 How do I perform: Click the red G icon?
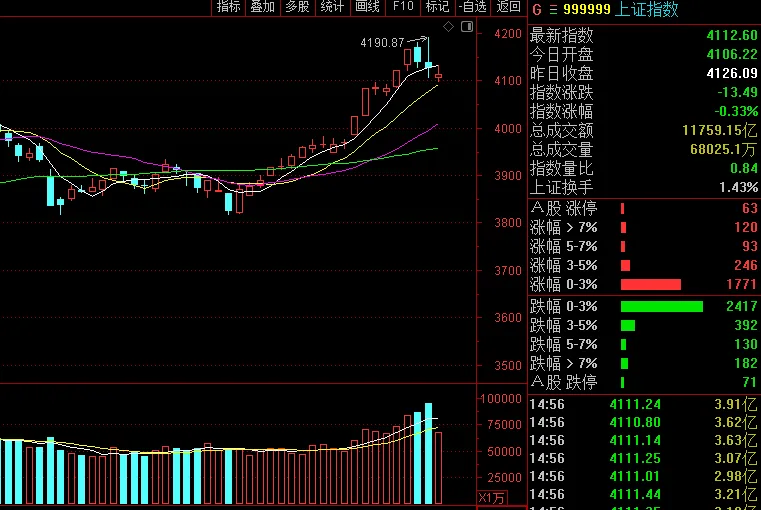pos(537,10)
